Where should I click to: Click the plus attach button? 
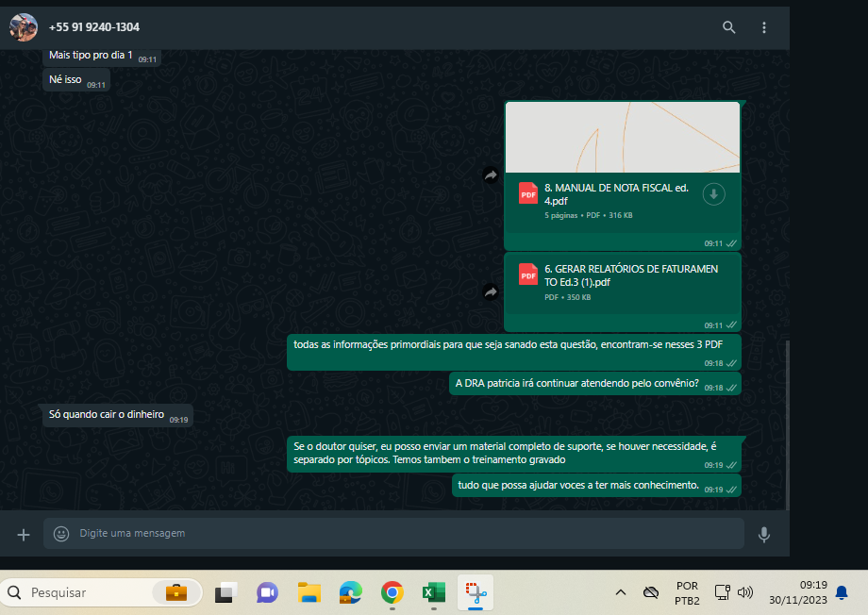tap(24, 534)
